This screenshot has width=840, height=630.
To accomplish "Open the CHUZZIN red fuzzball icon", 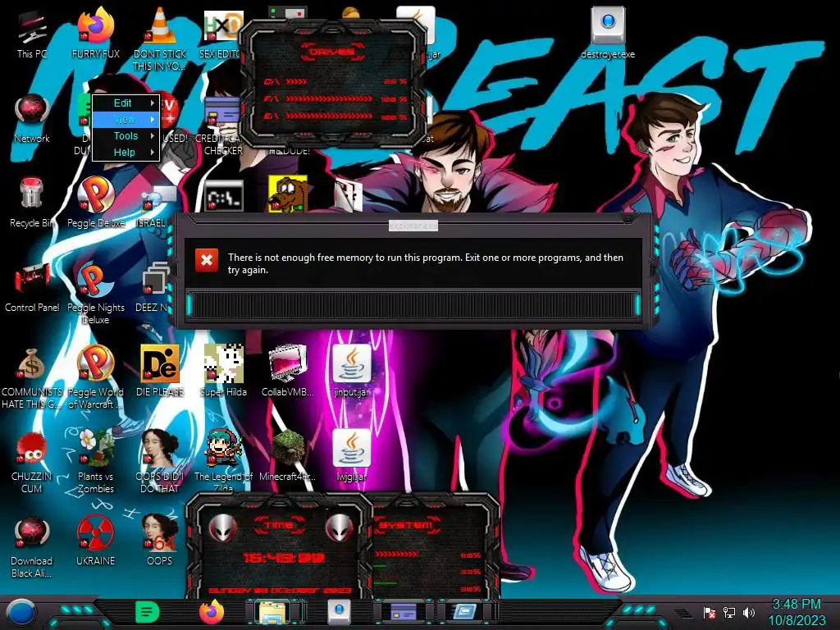I will (32, 462).
